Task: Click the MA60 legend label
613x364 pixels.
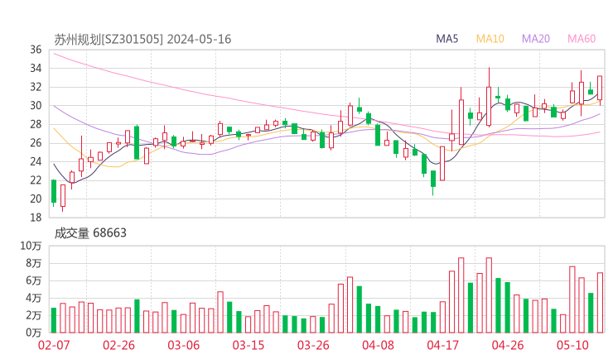Action: pyautogui.click(x=582, y=39)
